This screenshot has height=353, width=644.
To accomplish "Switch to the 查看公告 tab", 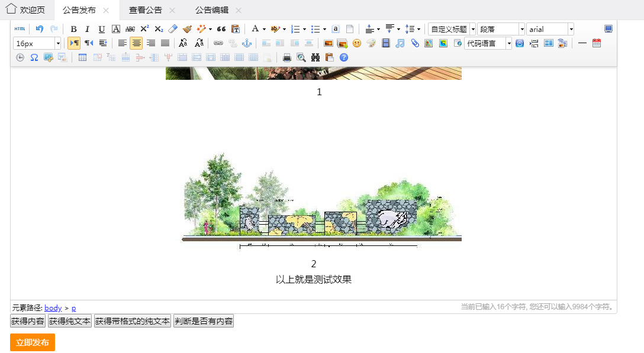I will [x=144, y=10].
